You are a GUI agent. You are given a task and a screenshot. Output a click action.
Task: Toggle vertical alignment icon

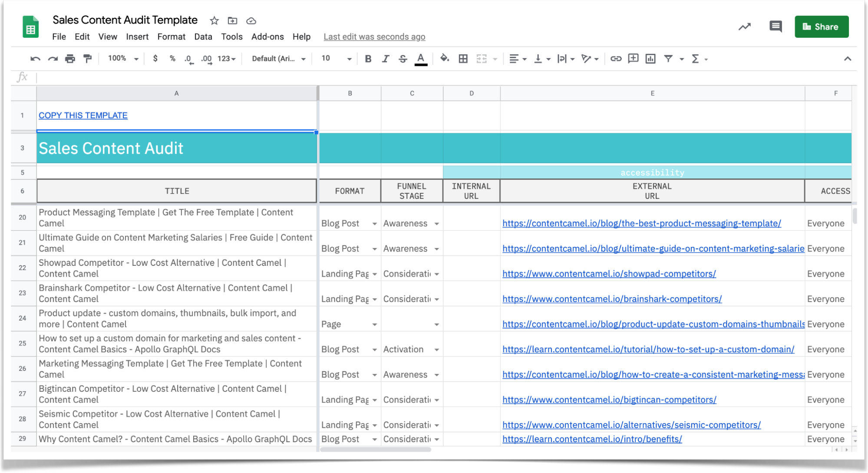point(540,58)
